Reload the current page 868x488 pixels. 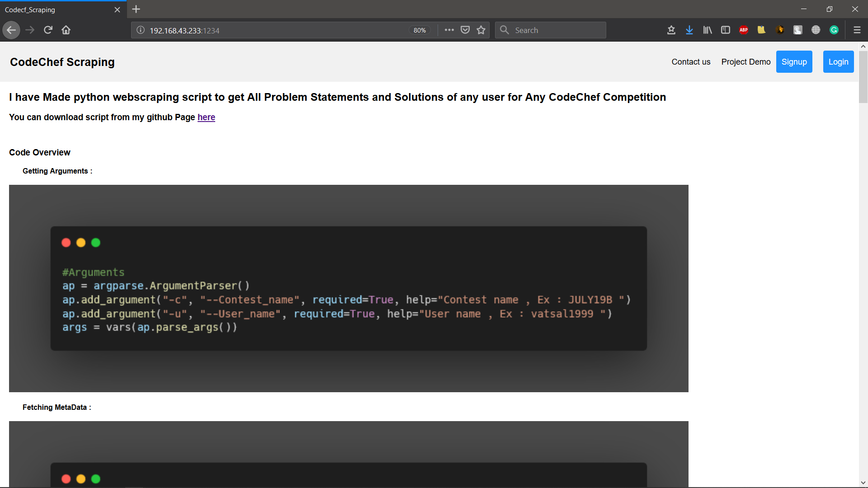tap(48, 30)
